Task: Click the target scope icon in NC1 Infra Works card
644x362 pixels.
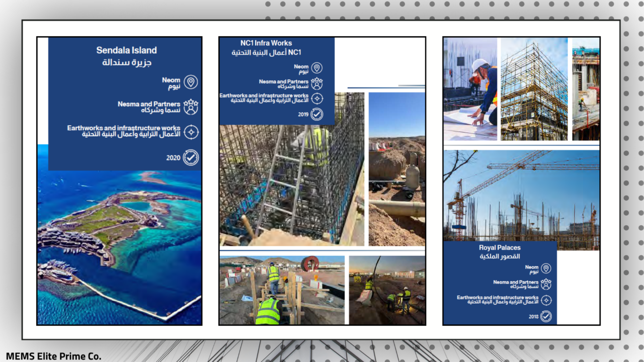Action: pos(316,99)
